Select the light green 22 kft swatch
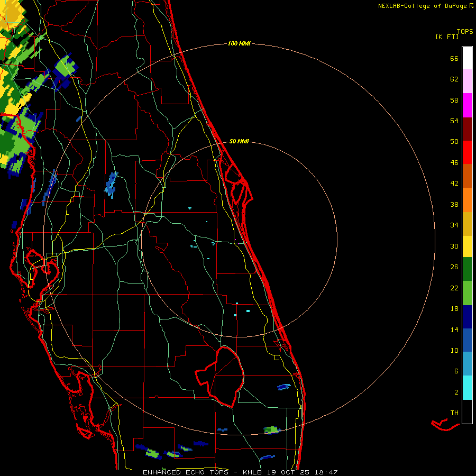The height and width of the screenshot is (476, 476). (467, 293)
